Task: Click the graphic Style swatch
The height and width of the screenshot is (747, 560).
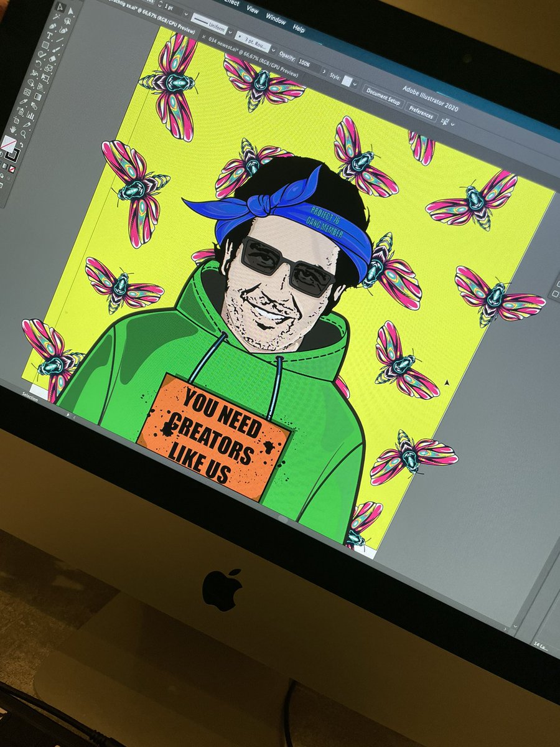Action: point(347,80)
